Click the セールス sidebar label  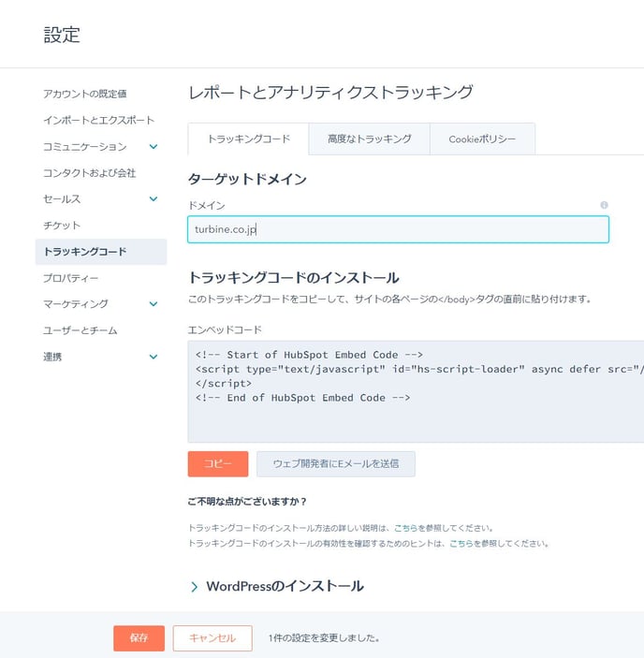pos(62,198)
